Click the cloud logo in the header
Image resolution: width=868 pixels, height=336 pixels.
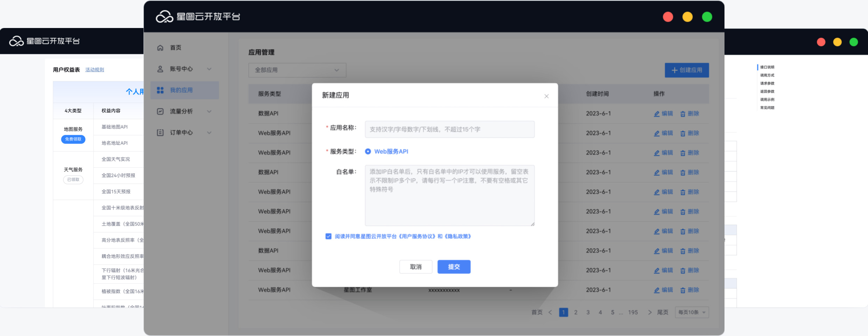pos(164,17)
